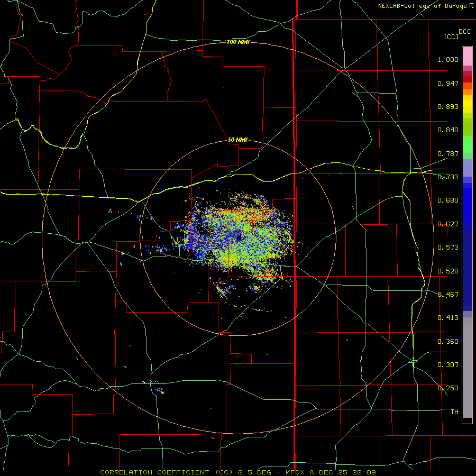Select the 0.627 value on the scale

pyautogui.click(x=448, y=224)
